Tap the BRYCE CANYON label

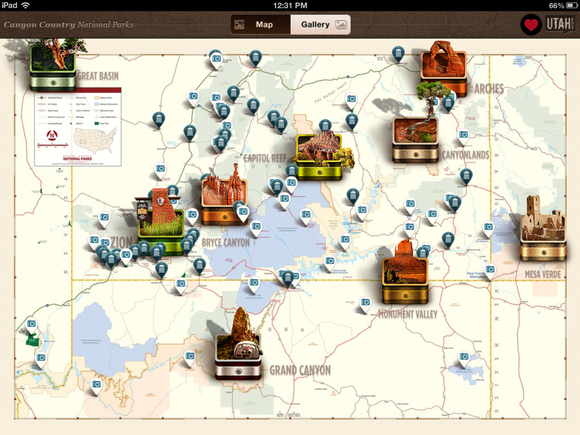coord(226,243)
